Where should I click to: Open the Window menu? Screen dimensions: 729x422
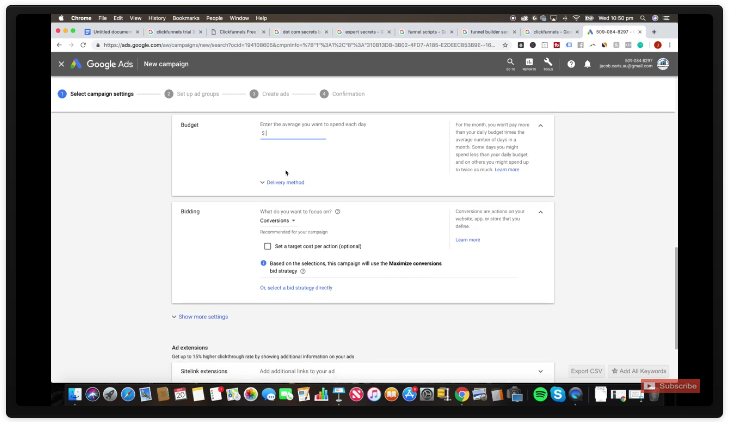coord(239,18)
